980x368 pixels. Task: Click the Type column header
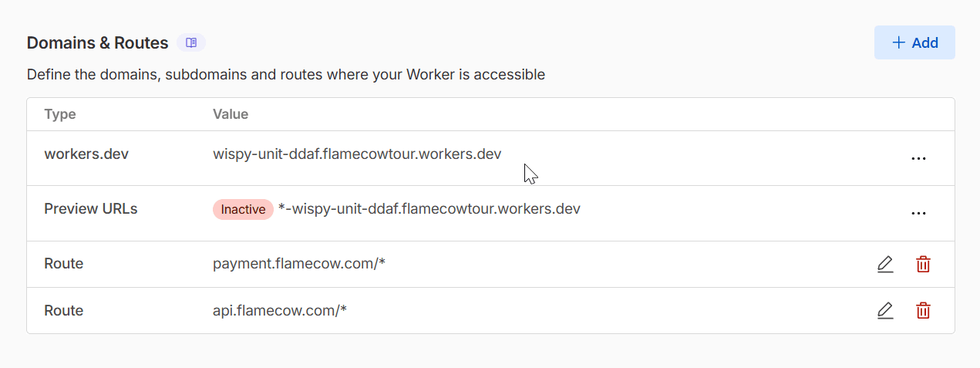pyautogui.click(x=60, y=114)
